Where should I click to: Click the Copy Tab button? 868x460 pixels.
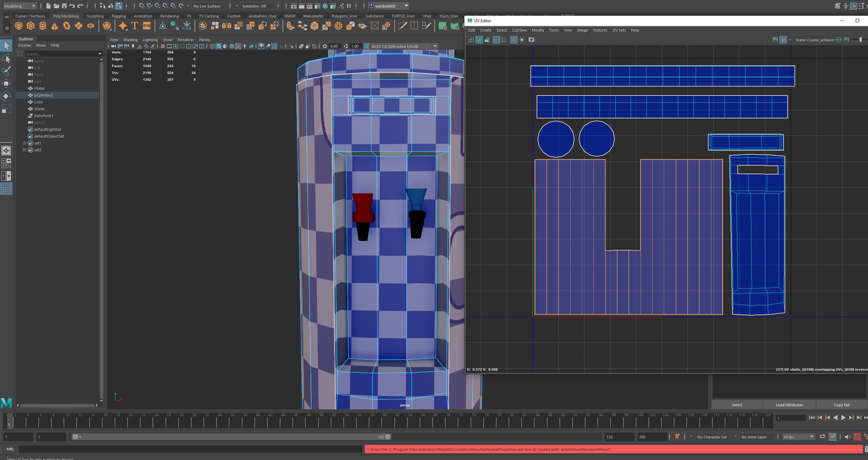click(841, 405)
